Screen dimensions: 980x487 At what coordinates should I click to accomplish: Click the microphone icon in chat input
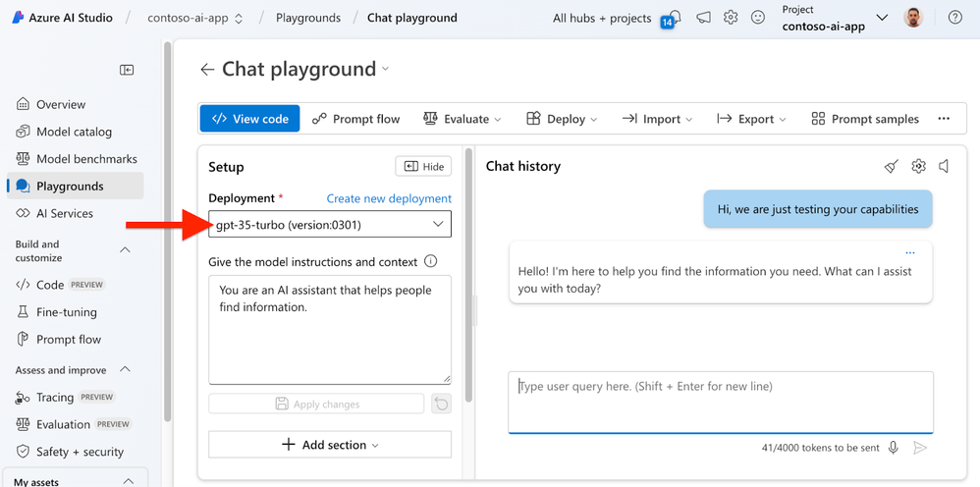(x=894, y=448)
